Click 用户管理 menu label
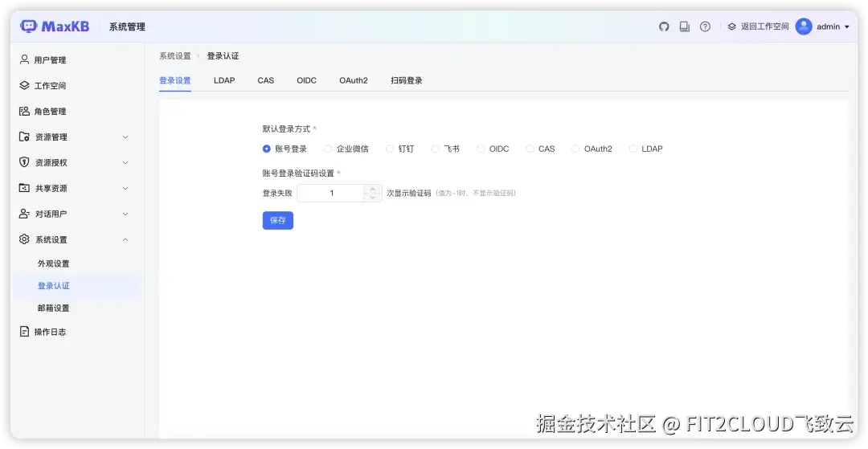The image size is (868, 449). point(50,59)
